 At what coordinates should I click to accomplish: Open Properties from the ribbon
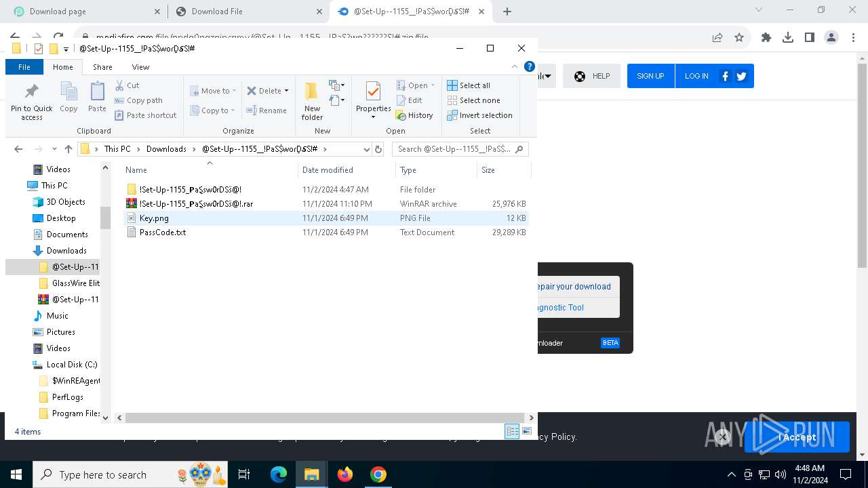tap(374, 100)
